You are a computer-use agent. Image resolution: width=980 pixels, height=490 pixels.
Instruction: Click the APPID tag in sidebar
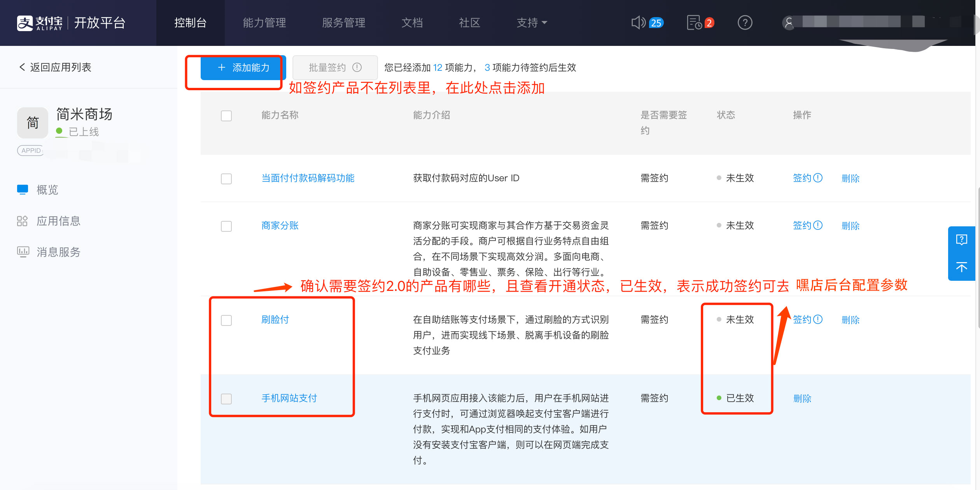30,150
